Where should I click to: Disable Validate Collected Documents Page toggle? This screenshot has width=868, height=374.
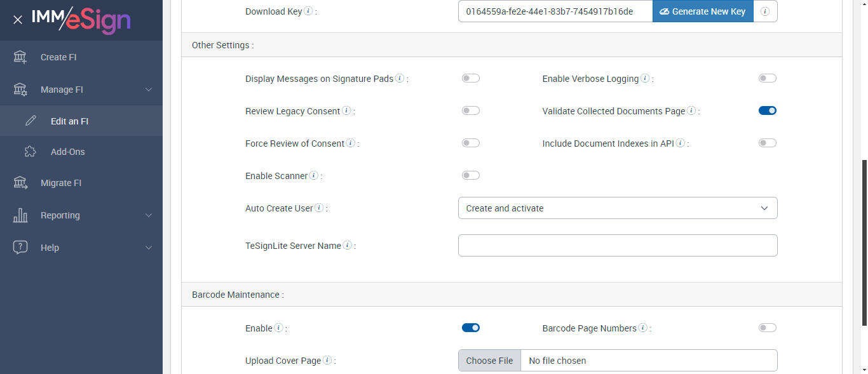click(768, 110)
